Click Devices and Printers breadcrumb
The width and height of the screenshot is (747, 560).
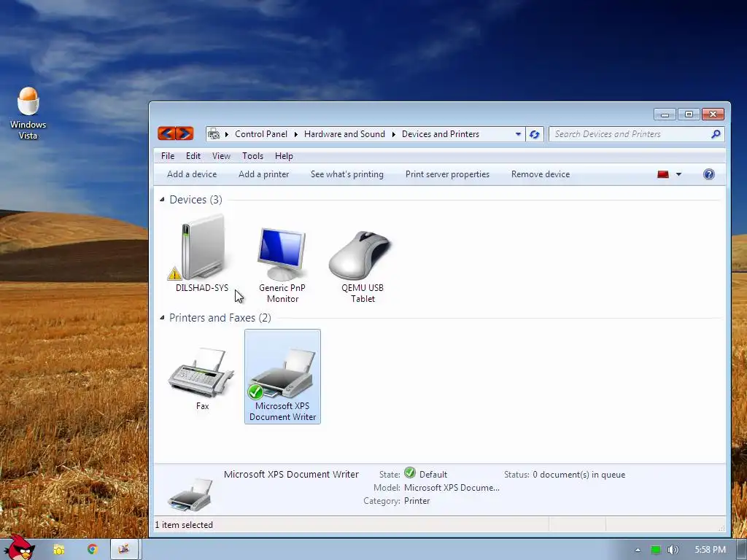pyautogui.click(x=440, y=134)
